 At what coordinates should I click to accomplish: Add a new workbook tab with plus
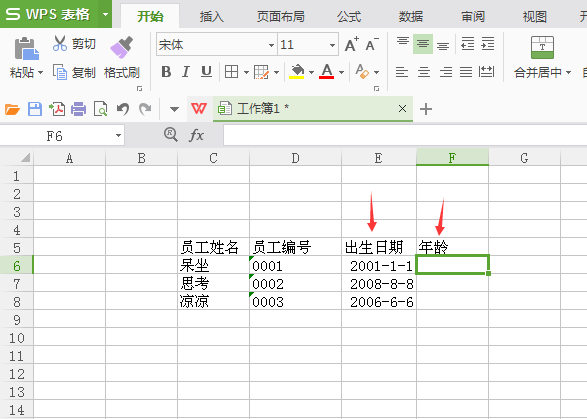tap(426, 109)
